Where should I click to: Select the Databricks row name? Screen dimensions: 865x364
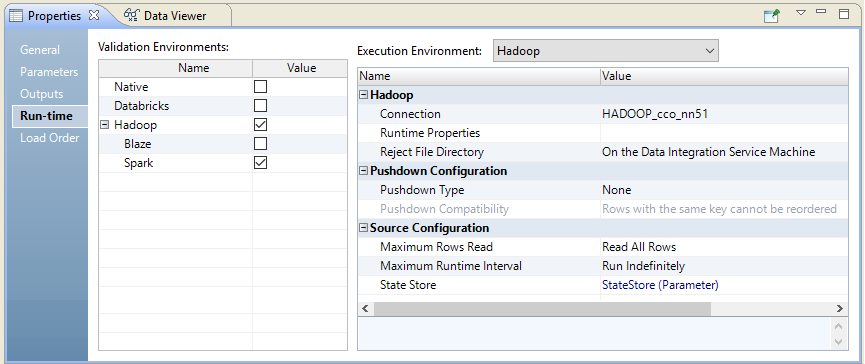pos(142,106)
